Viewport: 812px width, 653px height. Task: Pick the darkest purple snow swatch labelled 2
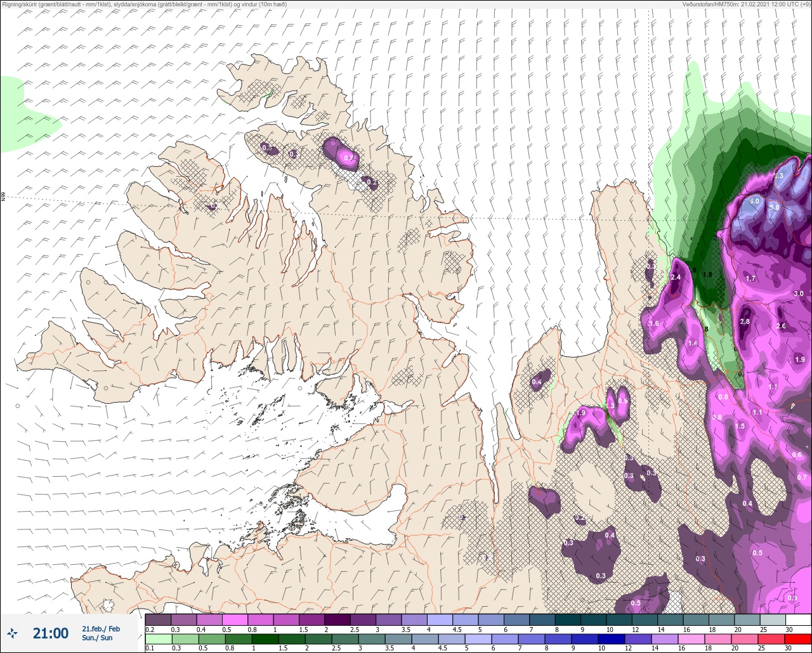tap(337, 619)
